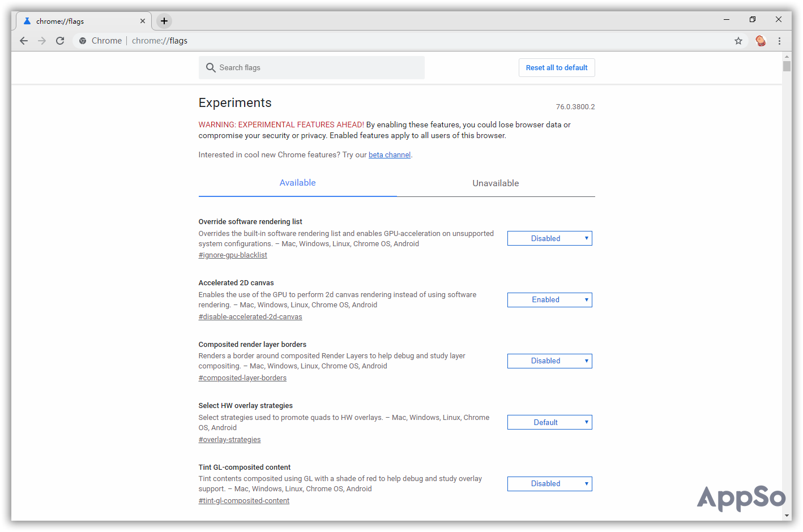
Task: Click the chrome://flags URL in the address bar
Action: (x=160, y=41)
